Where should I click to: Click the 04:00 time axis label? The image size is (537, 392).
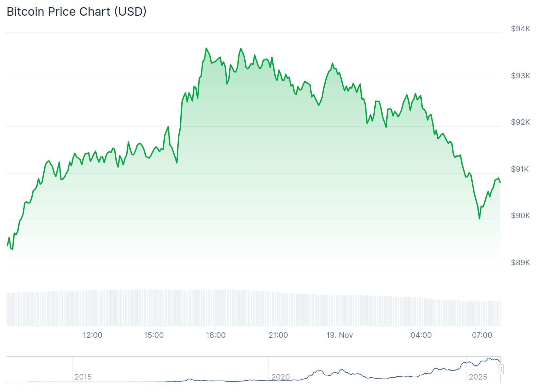(x=421, y=335)
